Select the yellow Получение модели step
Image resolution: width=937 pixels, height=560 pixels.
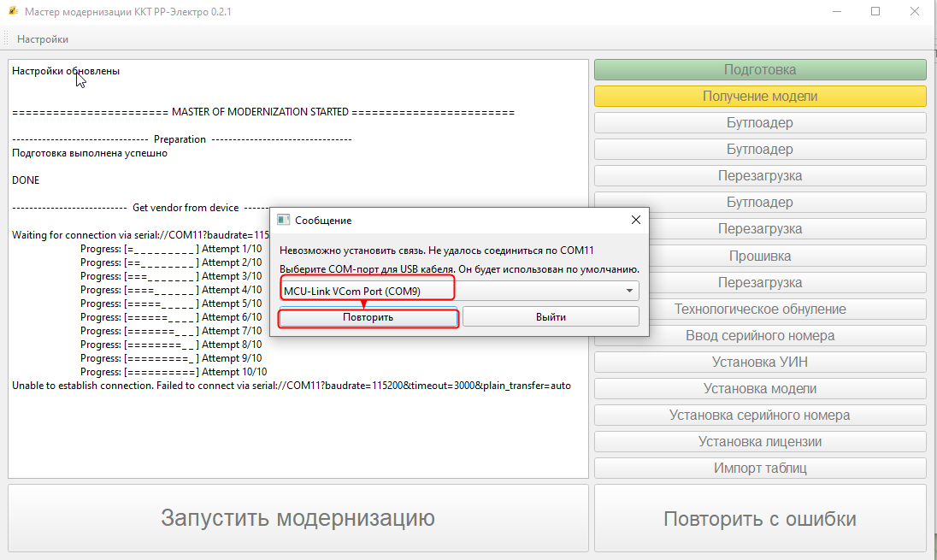pos(760,97)
